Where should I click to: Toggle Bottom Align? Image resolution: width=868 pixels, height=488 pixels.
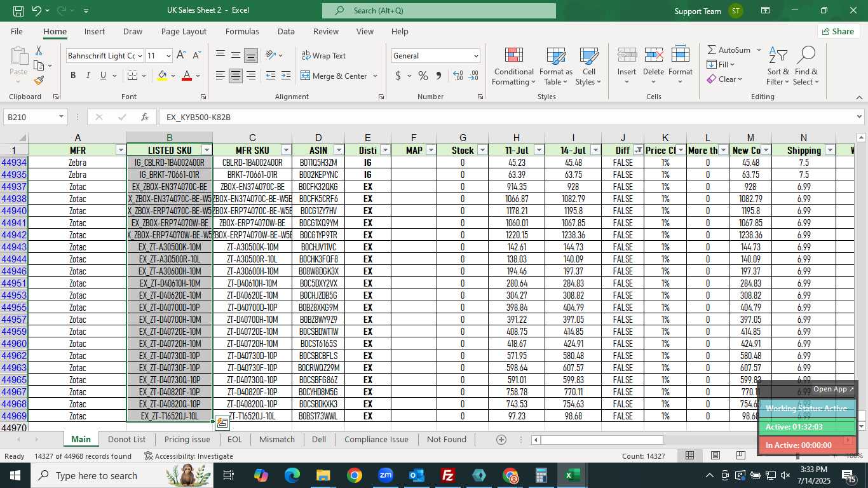point(251,55)
